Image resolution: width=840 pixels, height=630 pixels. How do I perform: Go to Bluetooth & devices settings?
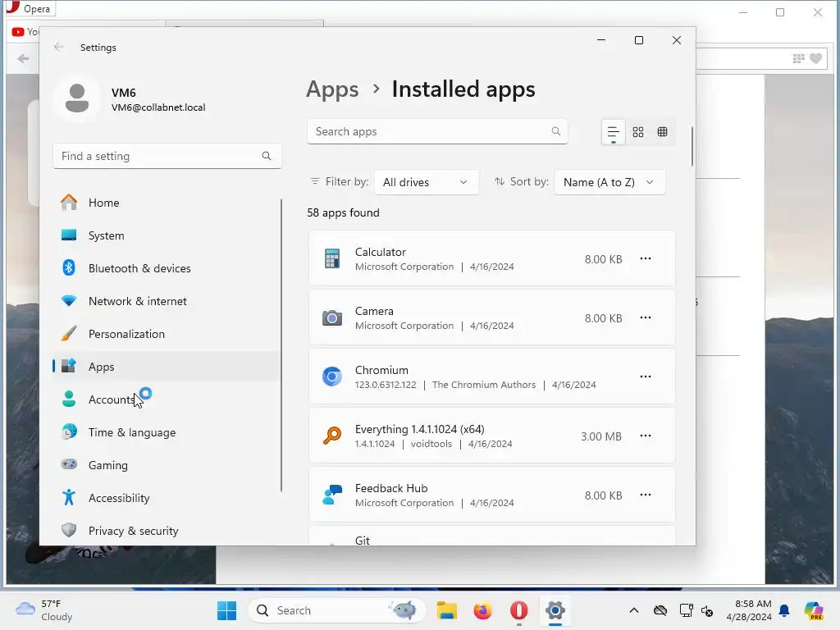(x=166, y=268)
